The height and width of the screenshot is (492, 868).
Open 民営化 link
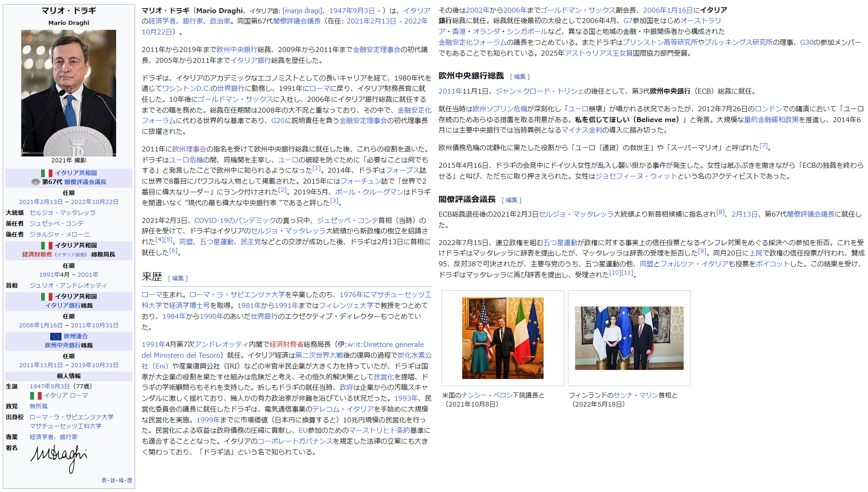click(384, 377)
